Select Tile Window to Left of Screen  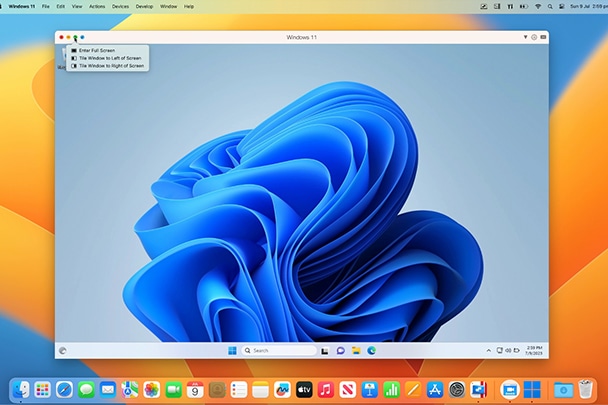click(x=107, y=58)
